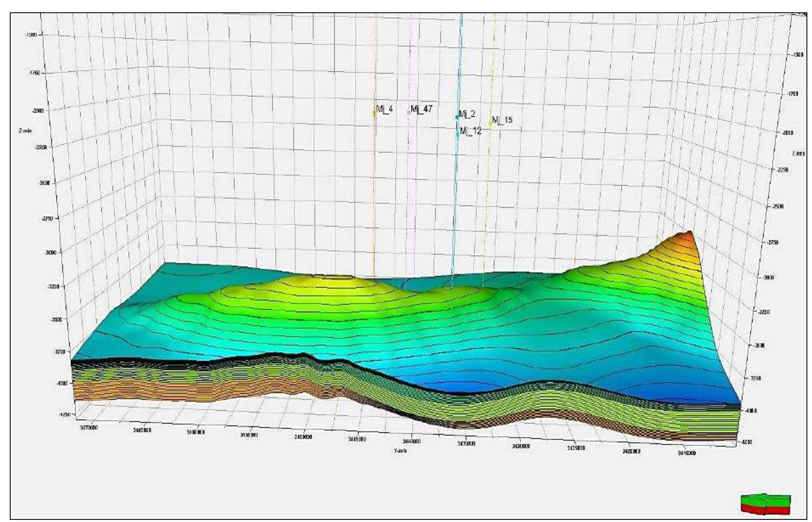
Task: Select the Mj_12 well marker
Action: coord(457,133)
